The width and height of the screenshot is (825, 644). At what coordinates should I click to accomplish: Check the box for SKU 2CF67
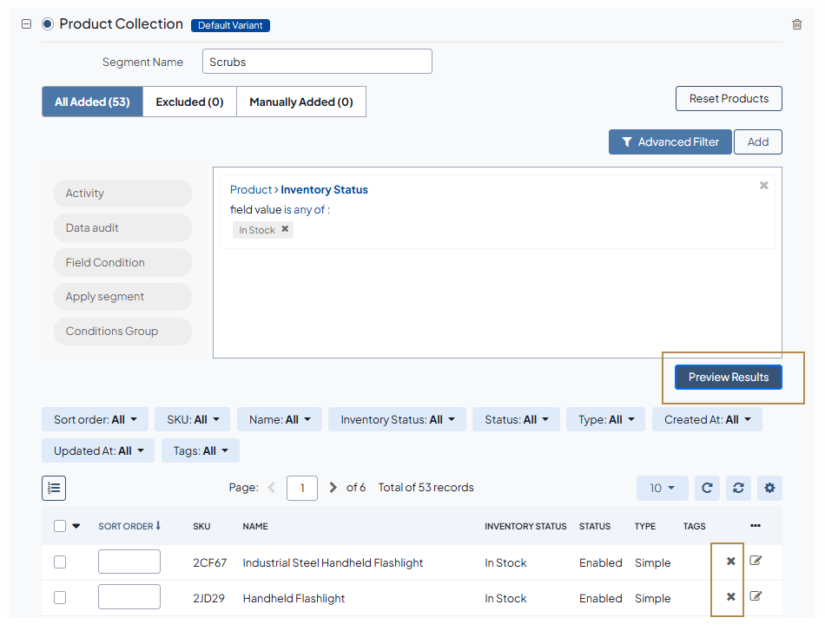click(x=60, y=562)
